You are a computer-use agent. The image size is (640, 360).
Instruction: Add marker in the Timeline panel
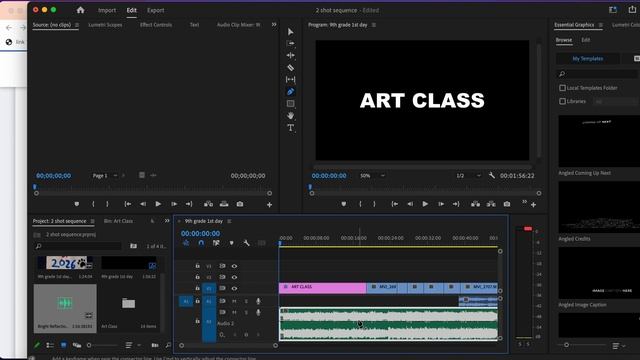click(231, 243)
